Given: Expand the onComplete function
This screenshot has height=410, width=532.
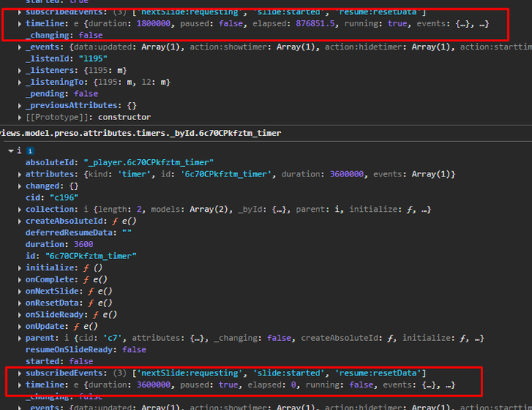Looking at the screenshot, I should [20, 280].
